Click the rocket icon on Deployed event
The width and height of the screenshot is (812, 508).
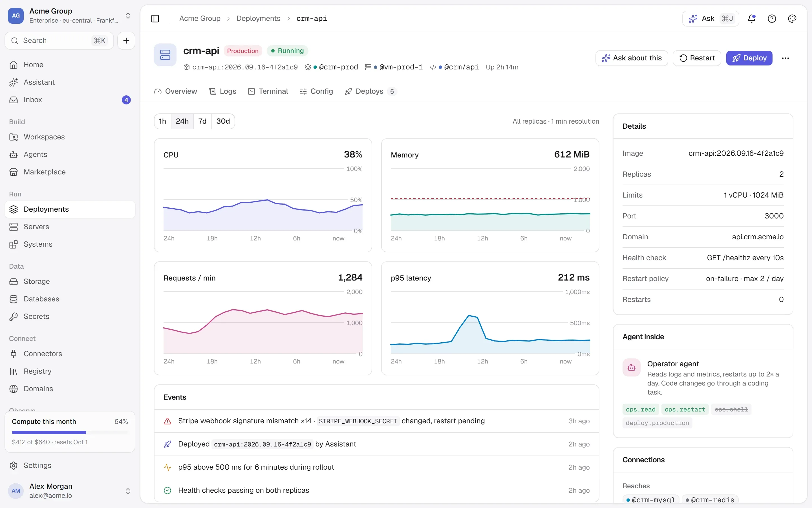click(167, 444)
